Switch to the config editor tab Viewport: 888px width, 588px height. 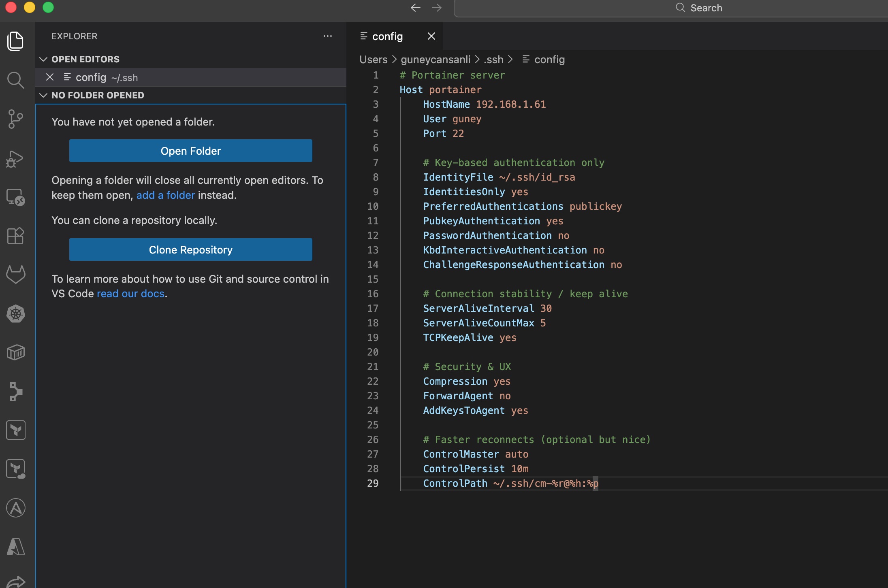tap(387, 36)
